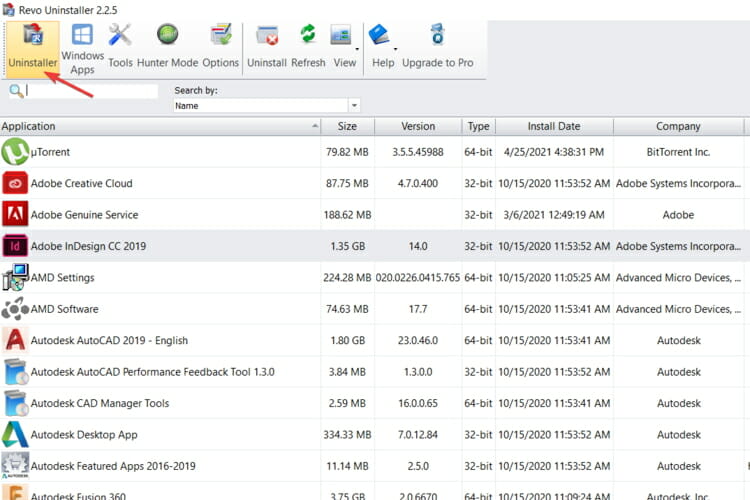This screenshot has height=500, width=750.
Task: Sort by the Application column header
Action: tap(160, 126)
